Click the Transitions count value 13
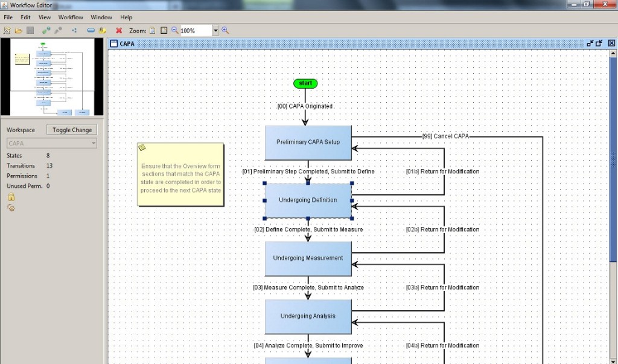This screenshot has width=618, height=364. [x=49, y=165]
